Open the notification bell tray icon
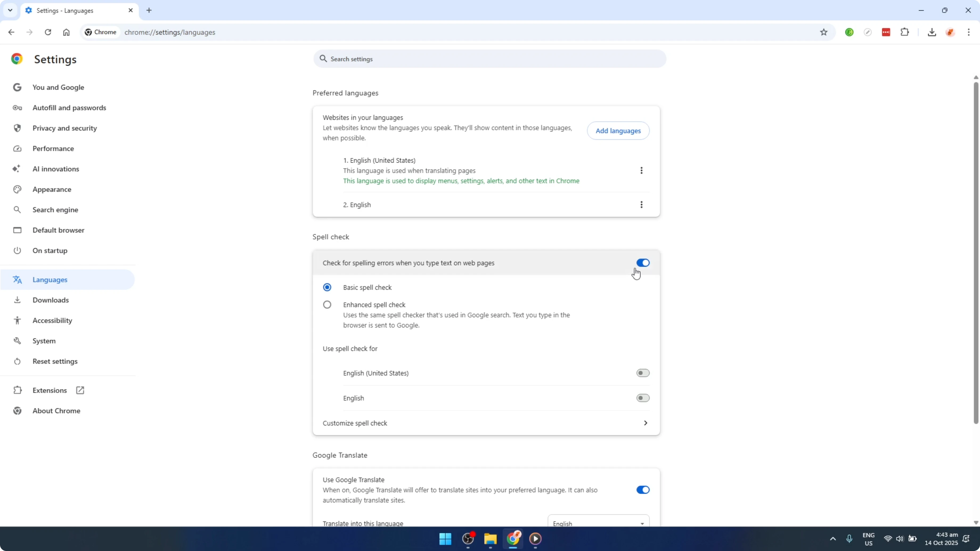 click(966, 539)
